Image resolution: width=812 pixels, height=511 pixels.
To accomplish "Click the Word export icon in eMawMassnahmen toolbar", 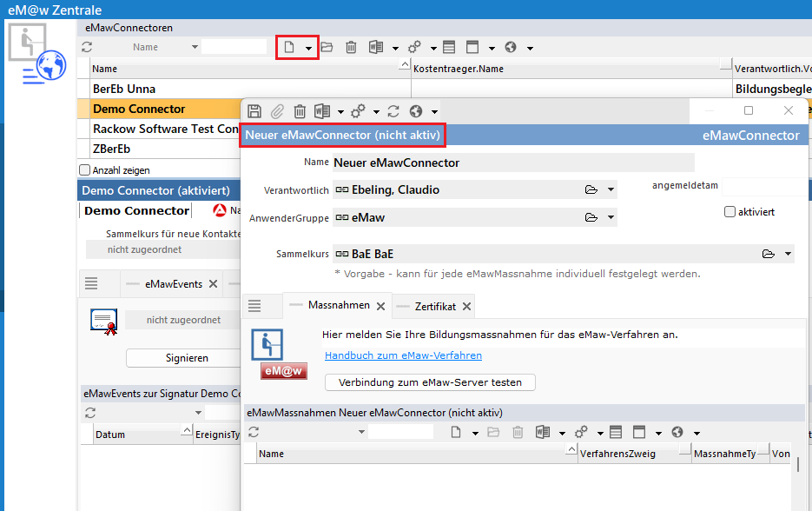I will click(544, 432).
